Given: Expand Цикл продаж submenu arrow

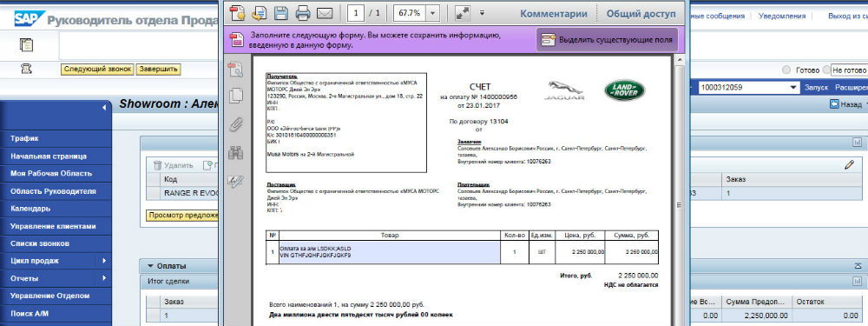Looking at the screenshot, I should click(104, 261).
